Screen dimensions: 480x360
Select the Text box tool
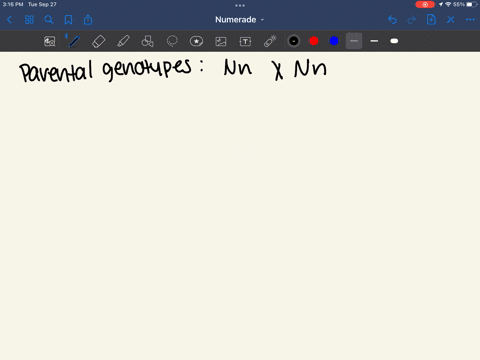(x=245, y=41)
